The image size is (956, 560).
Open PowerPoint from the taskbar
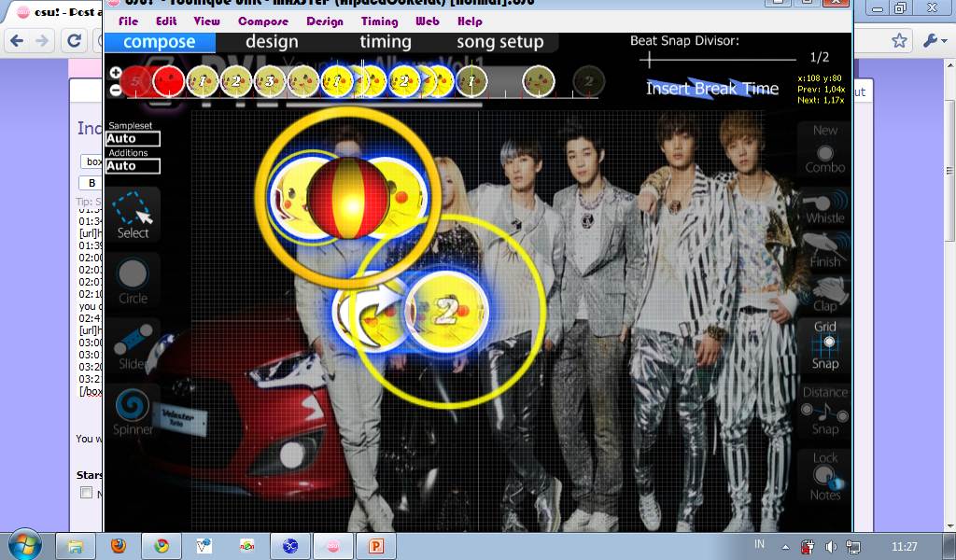click(x=377, y=545)
